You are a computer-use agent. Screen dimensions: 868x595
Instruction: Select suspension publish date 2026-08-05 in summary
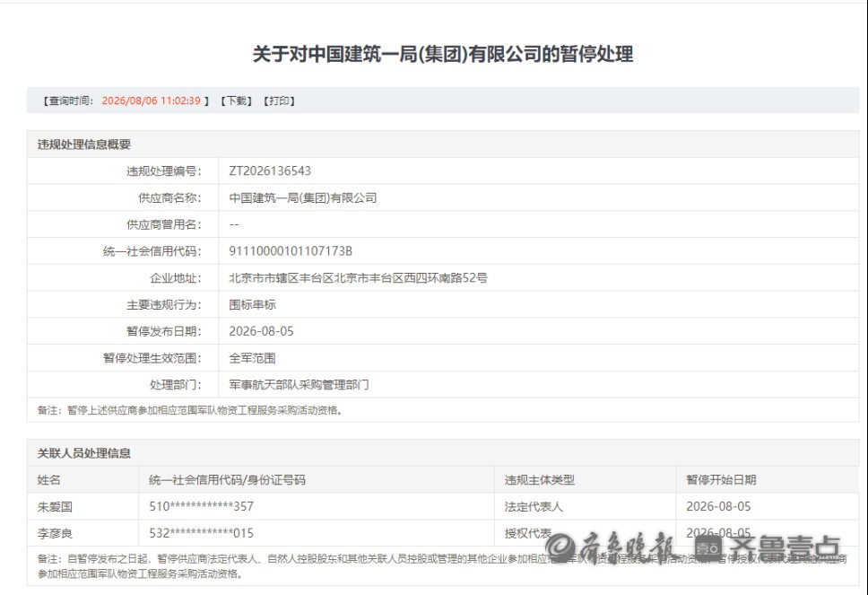pyautogui.click(x=261, y=331)
